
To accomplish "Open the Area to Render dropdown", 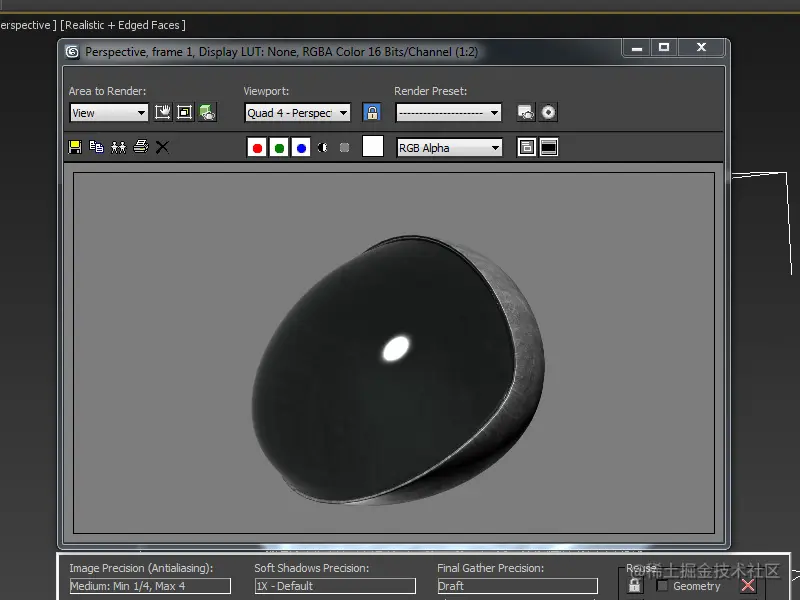I will coord(109,113).
